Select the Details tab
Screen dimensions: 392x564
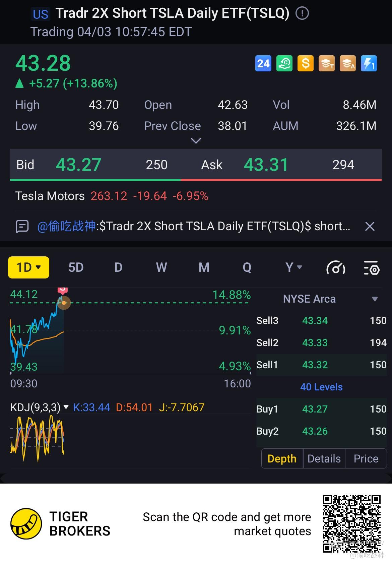(x=324, y=458)
